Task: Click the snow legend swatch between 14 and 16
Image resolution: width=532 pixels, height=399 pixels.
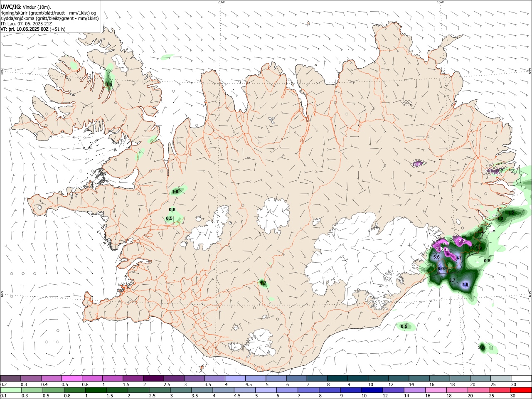Action: (x=419, y=378)
